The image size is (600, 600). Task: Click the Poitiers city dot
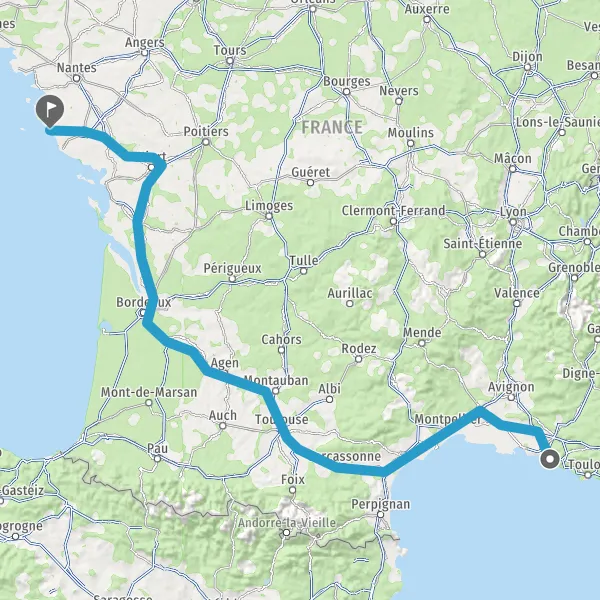coord(206,142)
